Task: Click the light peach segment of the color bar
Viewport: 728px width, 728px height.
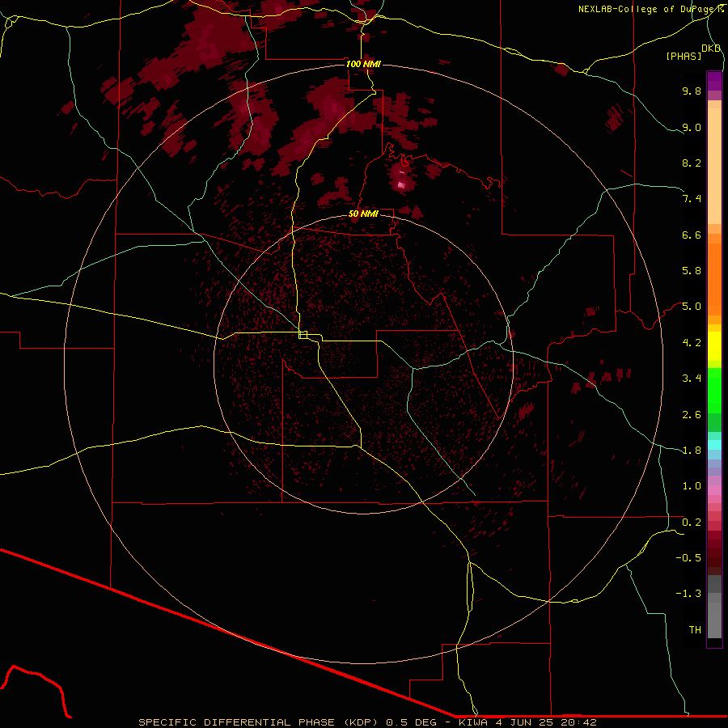Action: coord(714,166)
